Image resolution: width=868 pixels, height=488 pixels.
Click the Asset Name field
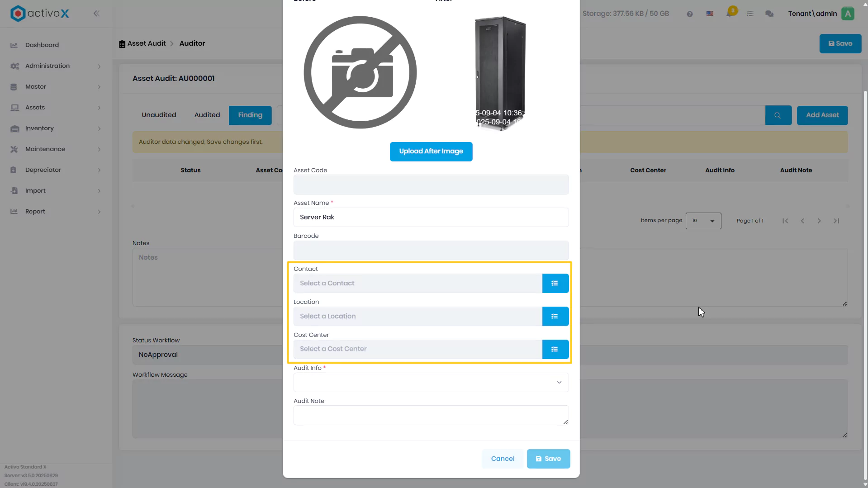431,217
